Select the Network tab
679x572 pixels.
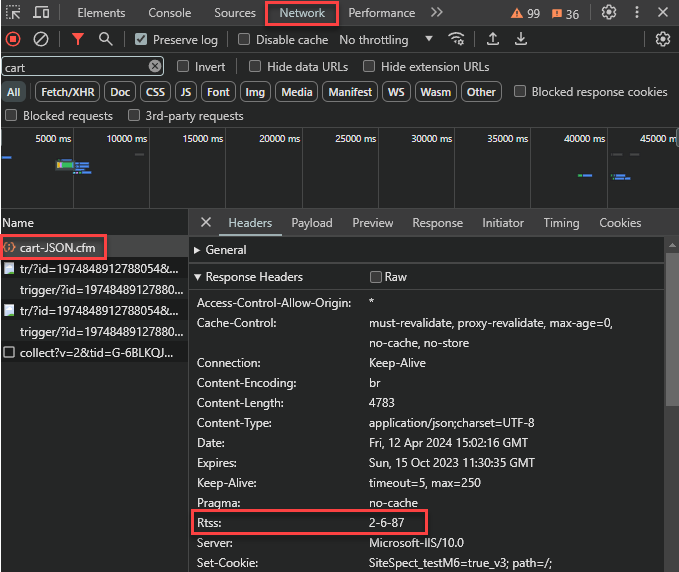(302, 13)
